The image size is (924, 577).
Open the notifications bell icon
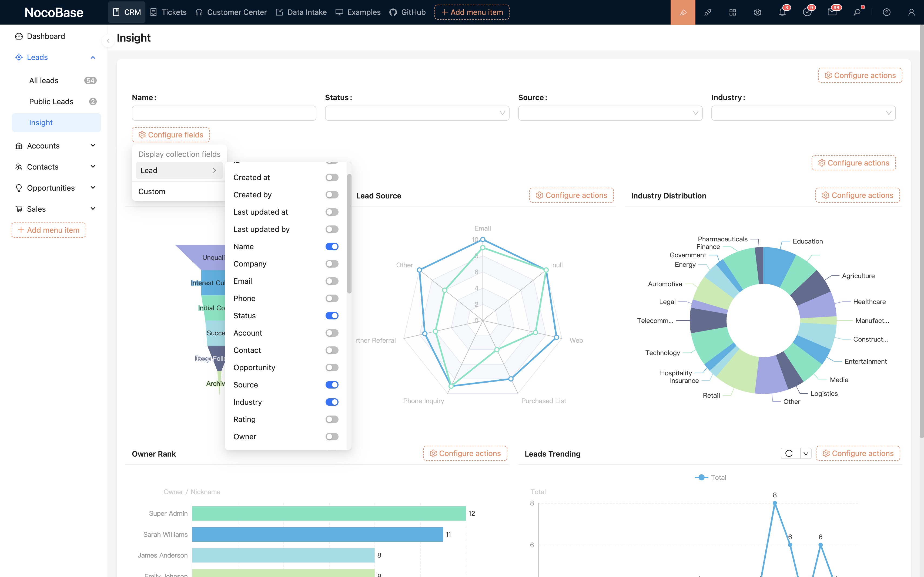click(x=782, y=12)
